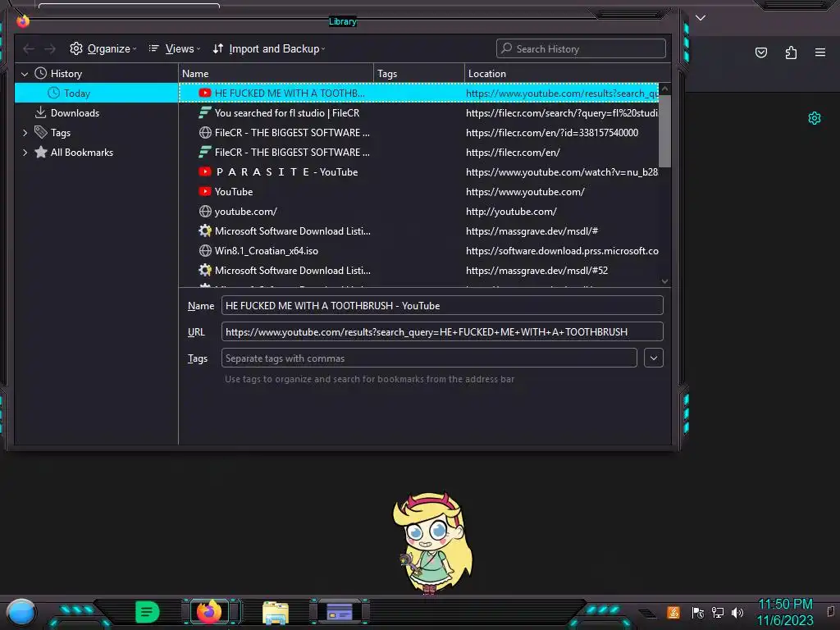
Task: Open Save to Pocket in Firefox toolbar
Action: 760,52
